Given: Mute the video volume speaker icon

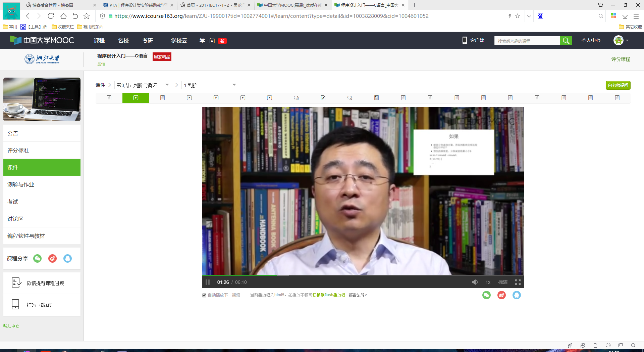Looking at the screenshot, I should pyautogui.click(x=475, y=282).
